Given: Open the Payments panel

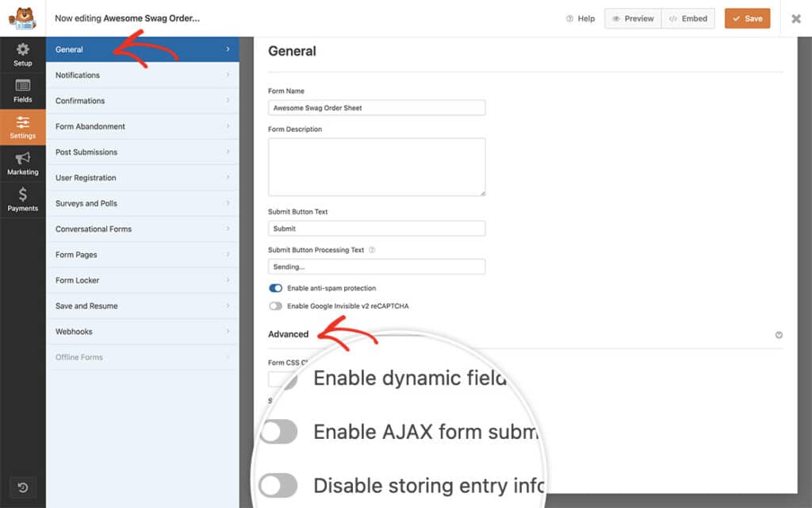Looking at the screenshot, I should (22, 200).
